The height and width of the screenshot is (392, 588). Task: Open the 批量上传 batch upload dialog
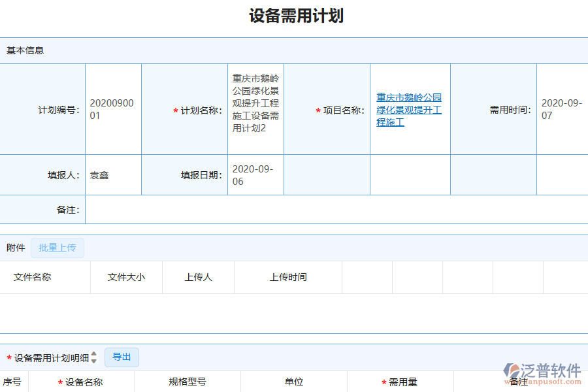[57, 248]
